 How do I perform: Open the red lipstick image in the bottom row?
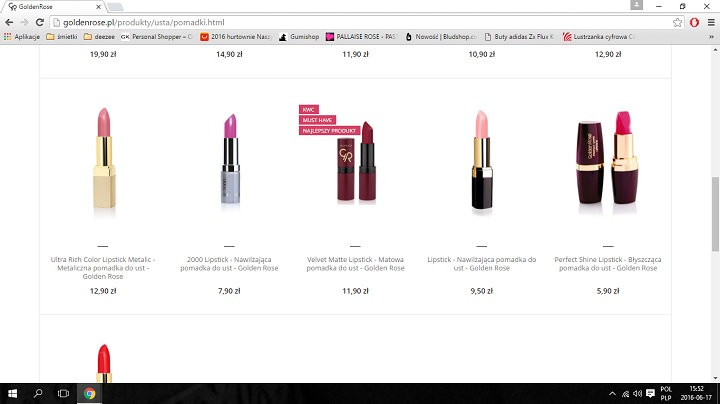point(104,363)
